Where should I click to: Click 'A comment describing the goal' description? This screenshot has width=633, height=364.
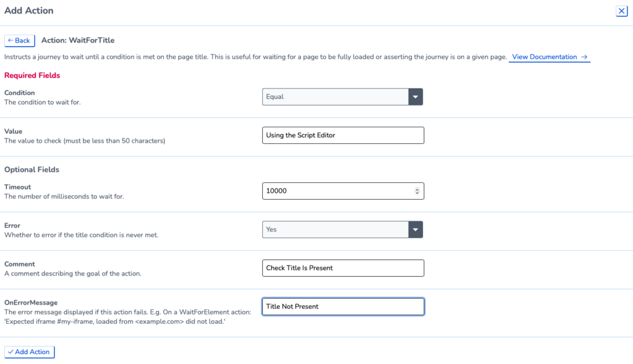pyautogui.click(x=73, y=274)
